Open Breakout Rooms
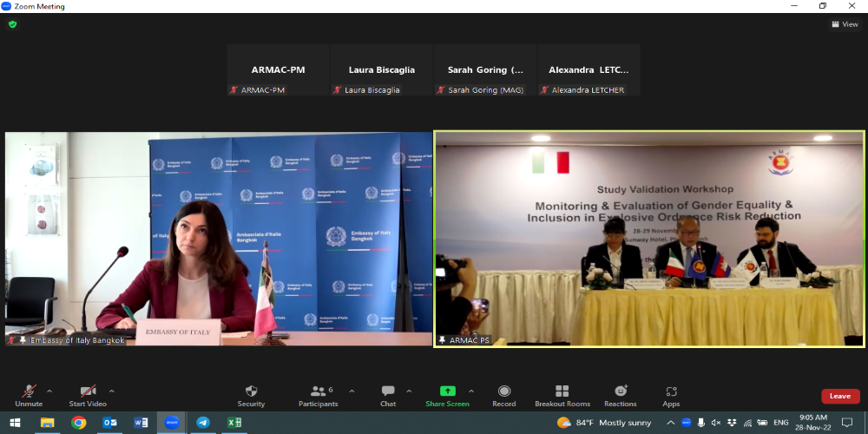Image resolution: width=868 pixels, height=434 pixels. pyautogui.click(x=562, y=395)
